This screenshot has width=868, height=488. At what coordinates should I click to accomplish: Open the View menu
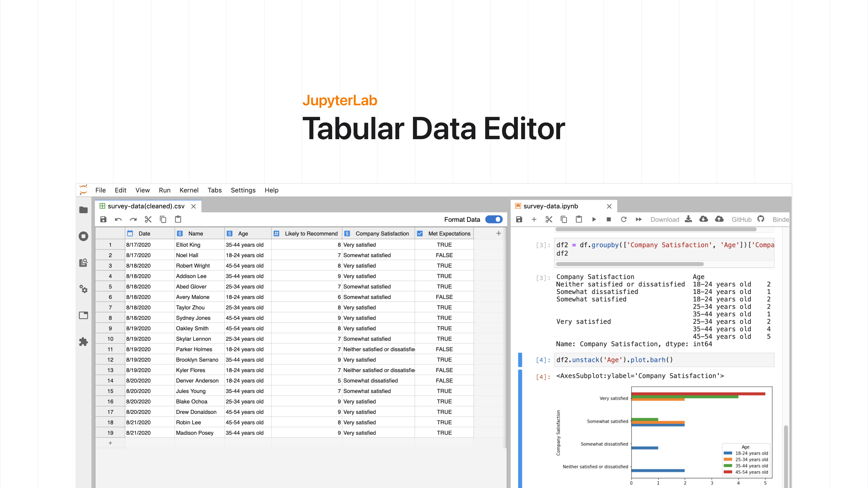click(143, 190)
